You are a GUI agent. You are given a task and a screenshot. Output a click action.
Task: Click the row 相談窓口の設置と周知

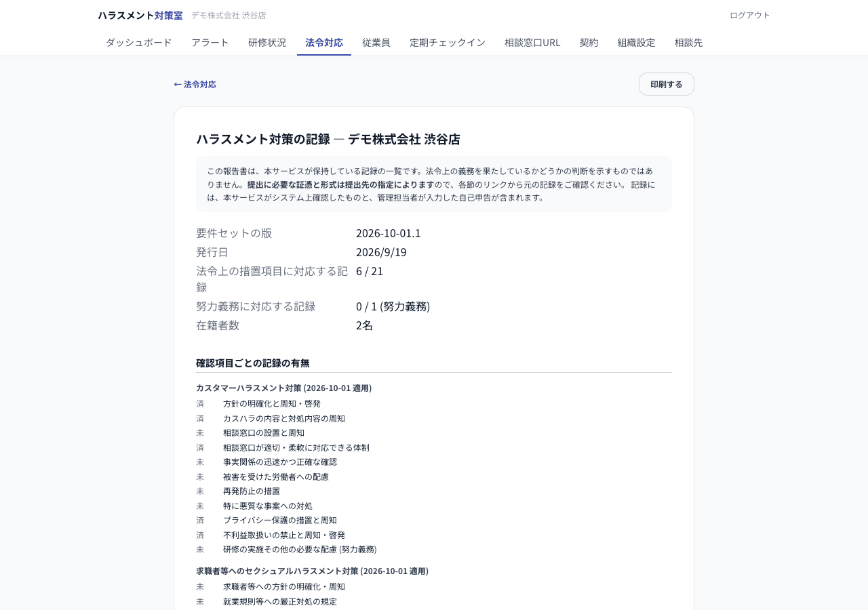434,433
